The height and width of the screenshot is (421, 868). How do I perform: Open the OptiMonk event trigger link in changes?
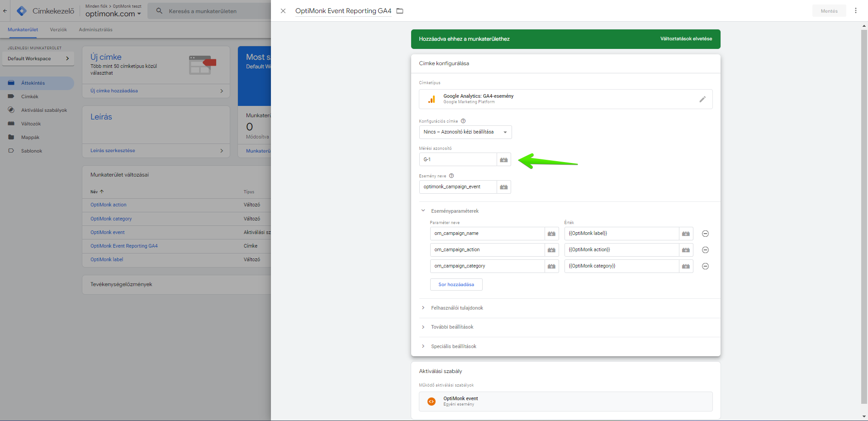click(107, 233)
